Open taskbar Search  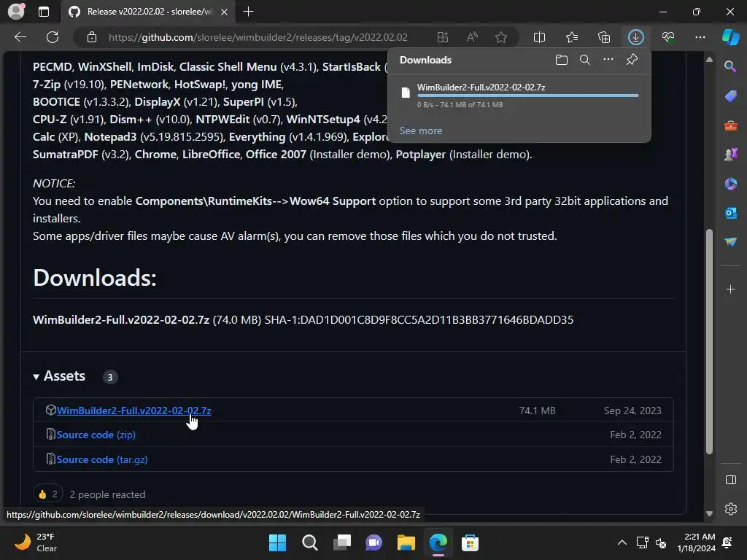(309, 542)
